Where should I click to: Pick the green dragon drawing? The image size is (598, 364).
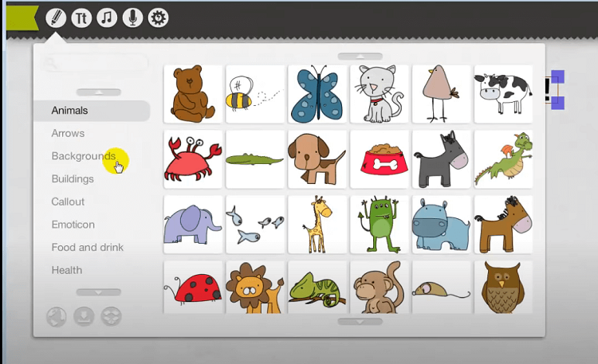tap(503, 159)
